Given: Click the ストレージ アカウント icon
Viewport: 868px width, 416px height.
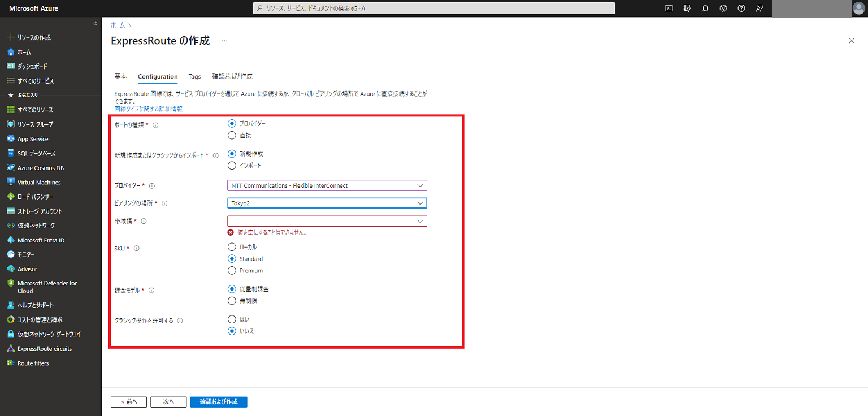Looking at the screenshot, I should [10, 211].
